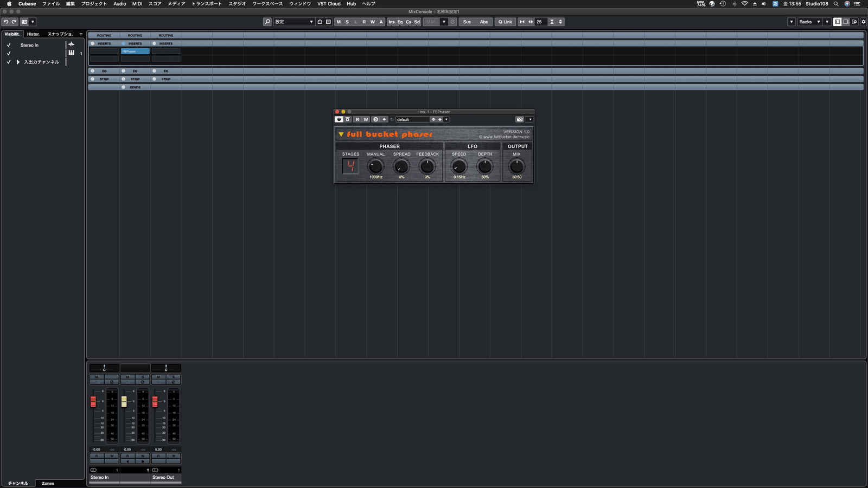Open dropdown at FBPhaser window right edge

coord(530,119)
